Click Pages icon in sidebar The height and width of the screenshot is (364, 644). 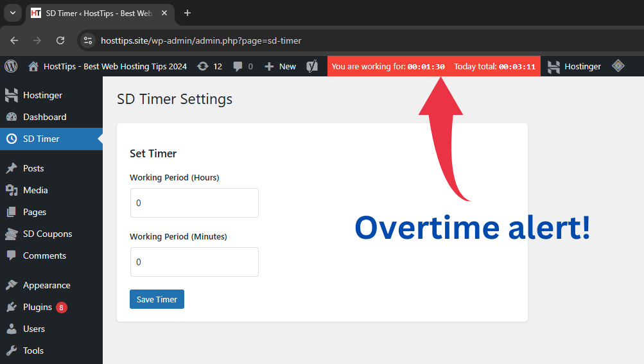[12, 212]
